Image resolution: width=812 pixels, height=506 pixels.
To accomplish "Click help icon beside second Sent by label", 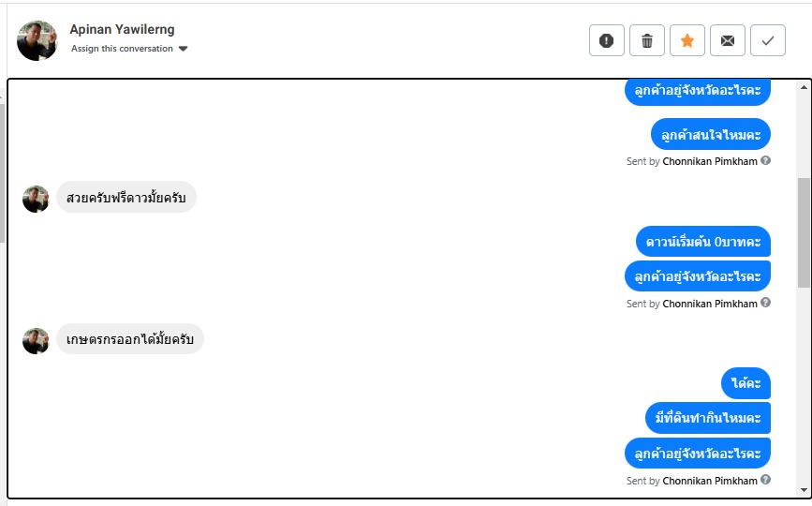I will click(x=766, y=303).
